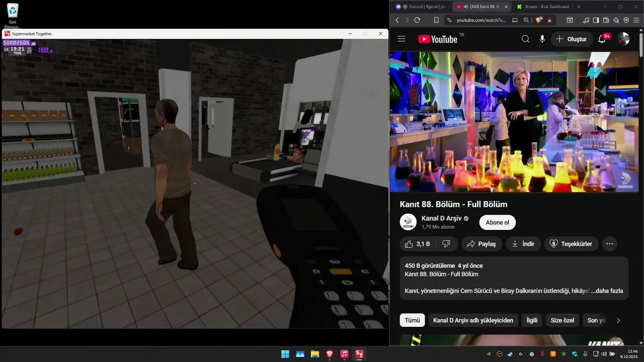This screenshot has height=362, width=644.
Task: Switch to the Stream - Kick Dashboard tab
Action: [542, 7]
